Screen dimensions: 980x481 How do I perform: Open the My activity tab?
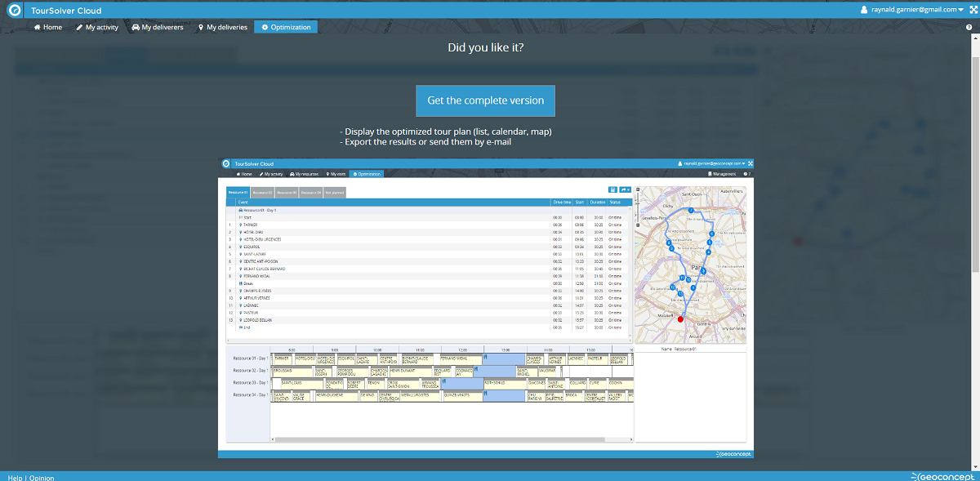click(97, 27)
